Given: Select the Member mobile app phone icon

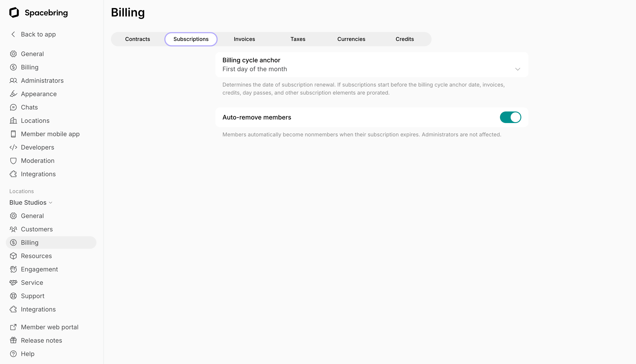Looking at the screenshot, I should tap(13, 134).
